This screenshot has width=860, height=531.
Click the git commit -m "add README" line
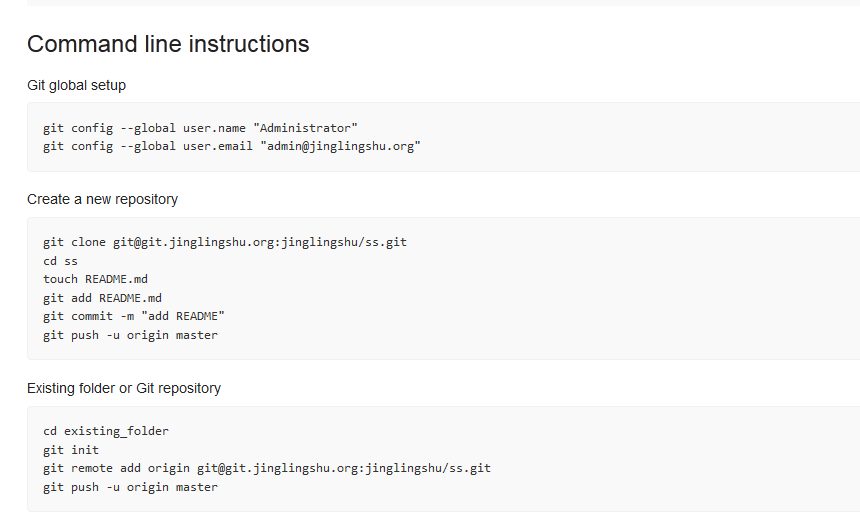(134, 317)
